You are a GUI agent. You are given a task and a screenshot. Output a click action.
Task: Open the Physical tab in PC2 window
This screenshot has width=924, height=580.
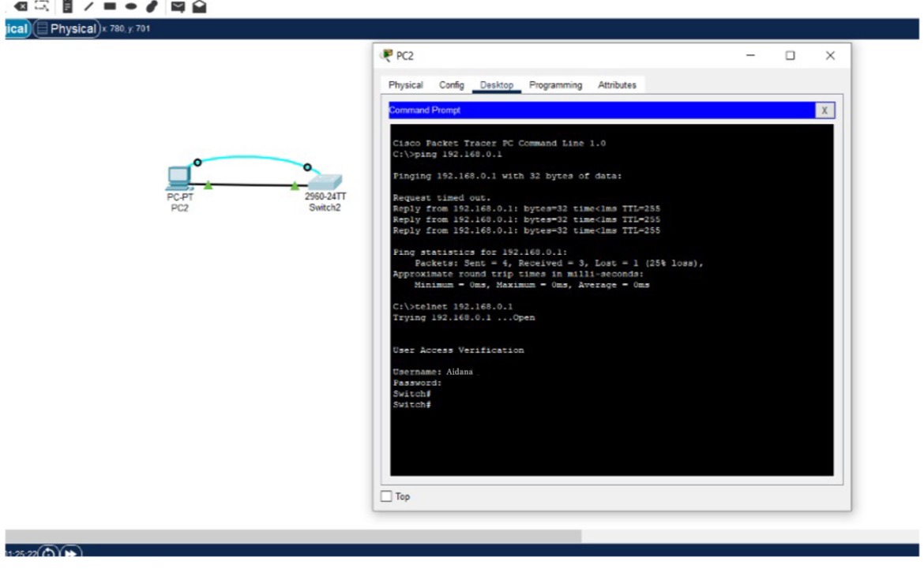[x=405, y=84]
